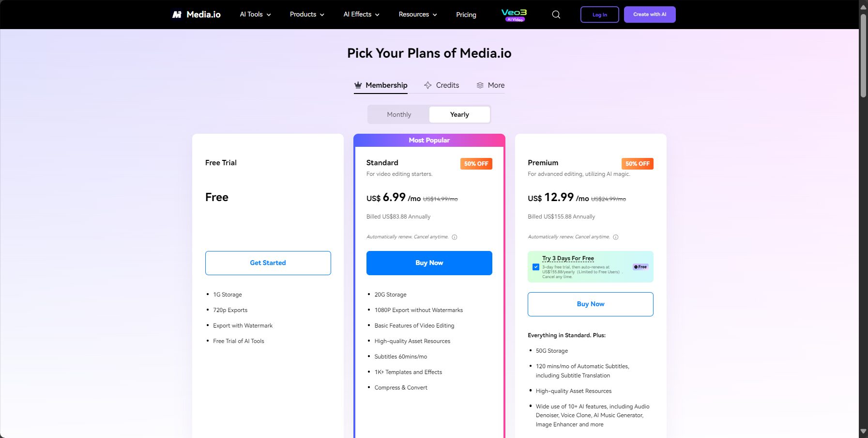This screenshot has height=438, width=868.
Task: Switch billing to Monthly
Action: coord(399,115)
